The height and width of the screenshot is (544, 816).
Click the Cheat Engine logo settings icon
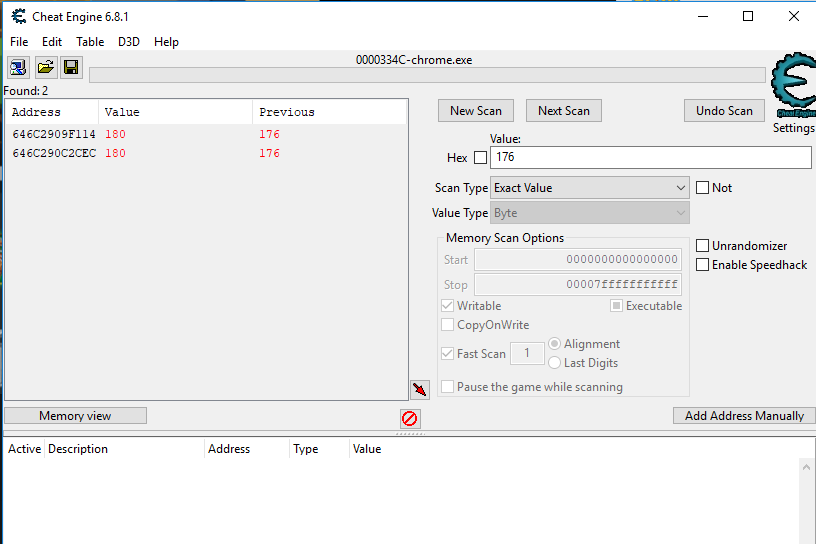click(793, 85)
